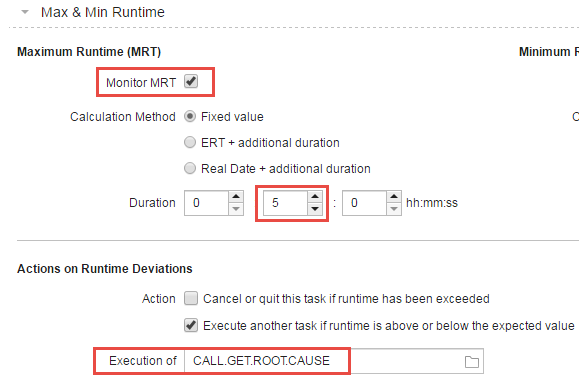Increase the duration hours value
The width and height of the screenshot is (579, 387).
236,196
